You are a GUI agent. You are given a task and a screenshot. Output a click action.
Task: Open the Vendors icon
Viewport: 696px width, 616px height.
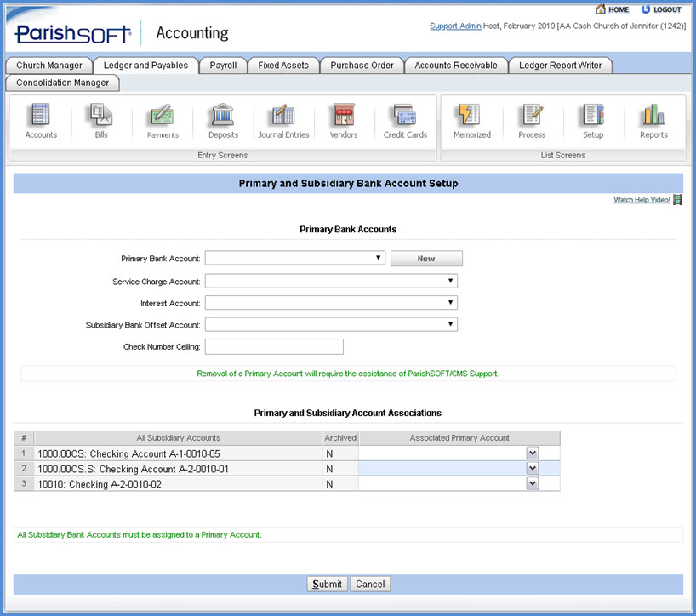pyautogui.click(x=344, y=118)
